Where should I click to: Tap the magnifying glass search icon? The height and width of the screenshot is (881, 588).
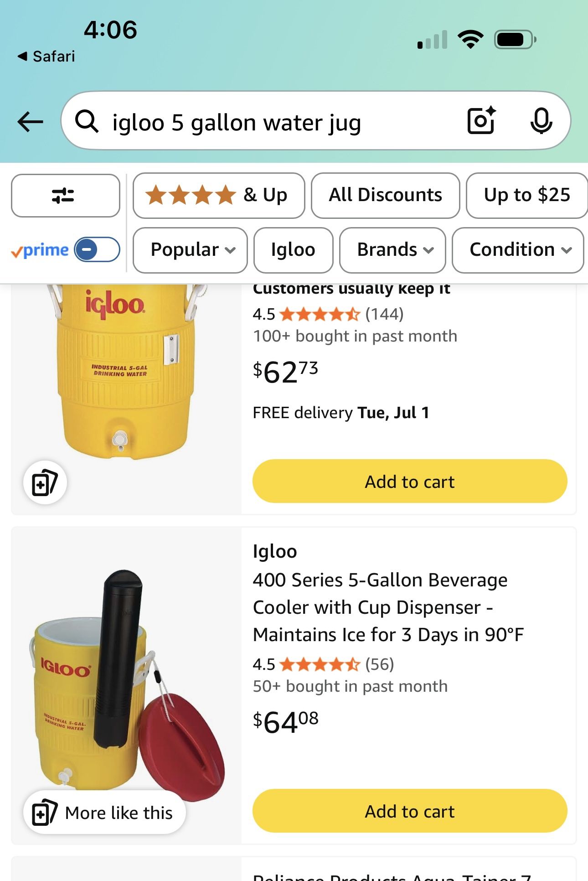pos(87,122)
